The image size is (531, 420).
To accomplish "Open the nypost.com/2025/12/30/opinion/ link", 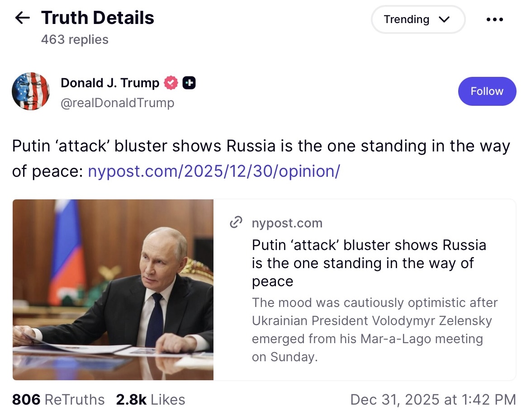I will point(214,171).
